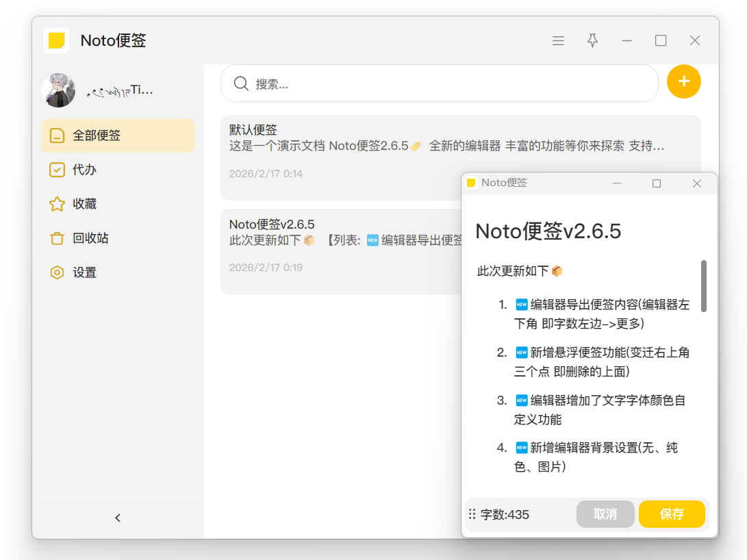Maximize the floating note editor window

point(657,183)
